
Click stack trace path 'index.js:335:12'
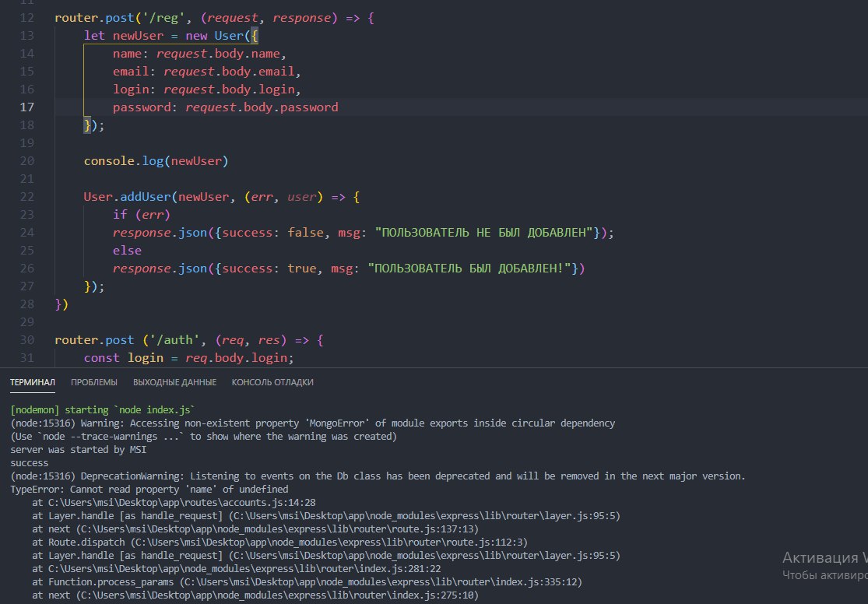click(x=381, y=582)
